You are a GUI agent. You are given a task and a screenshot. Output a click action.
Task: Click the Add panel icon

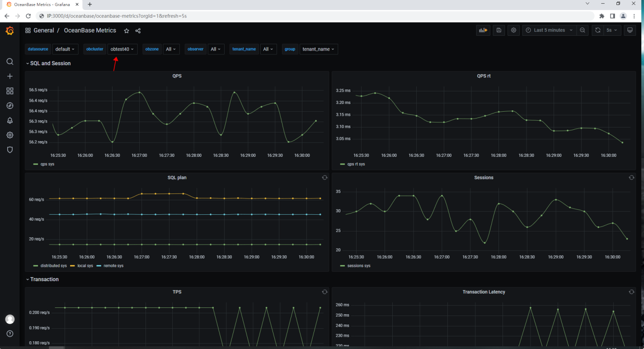point(483,30)
